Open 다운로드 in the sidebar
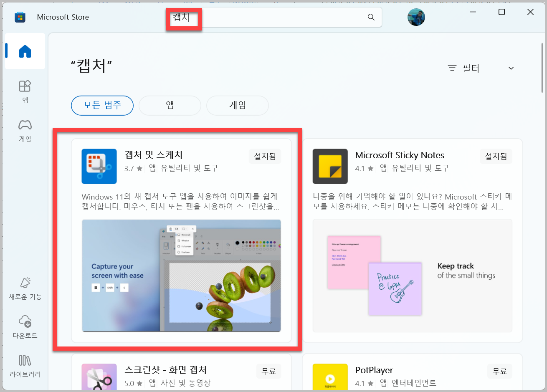 coord(25,327)
